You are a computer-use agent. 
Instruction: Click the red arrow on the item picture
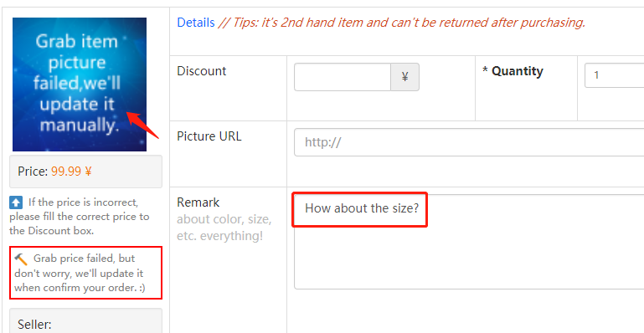pos(142,125)
